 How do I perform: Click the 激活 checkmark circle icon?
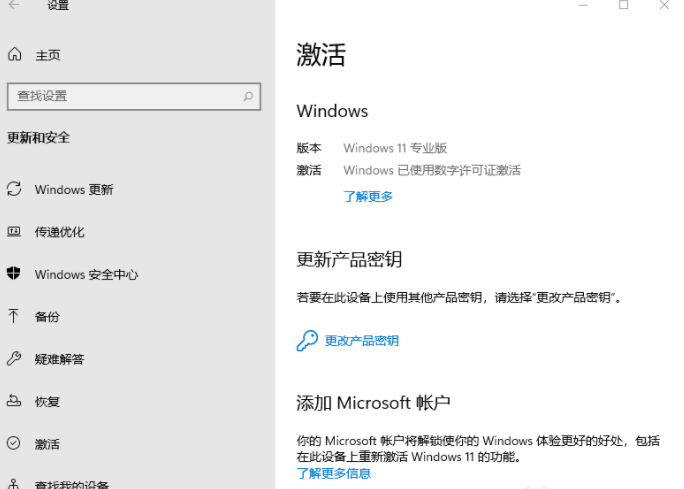[14, 443]
